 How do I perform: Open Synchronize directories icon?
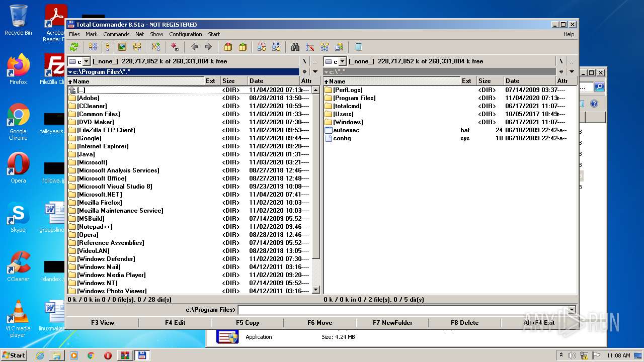(x=325, y=47)
